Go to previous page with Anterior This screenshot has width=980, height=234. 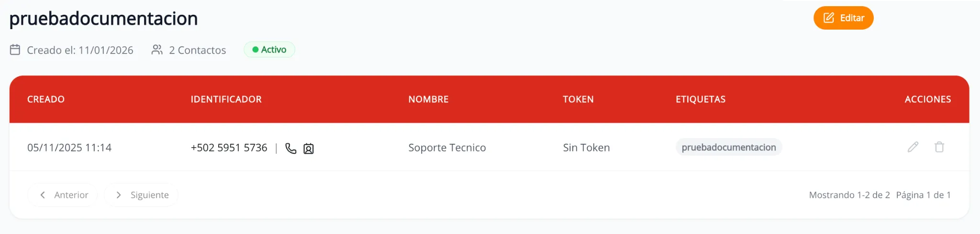click(63, 195)
